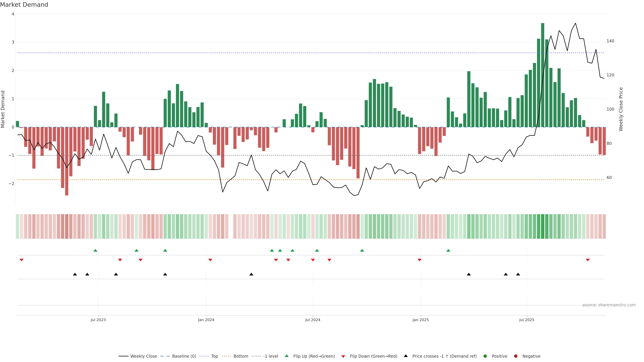The width and height of the screenshot is (644, 362).
Task: Toggle the Weekly Close legend entry
Action: pos(144,356)
